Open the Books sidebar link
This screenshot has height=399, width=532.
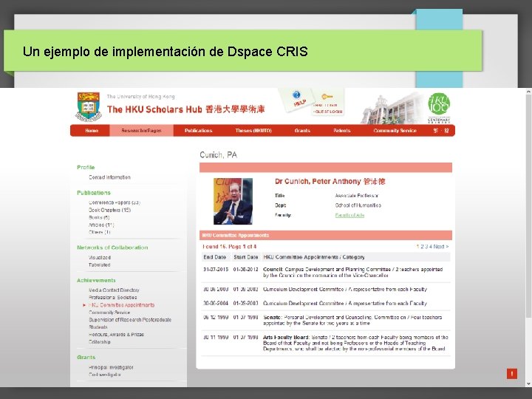[x=99, y=217]
